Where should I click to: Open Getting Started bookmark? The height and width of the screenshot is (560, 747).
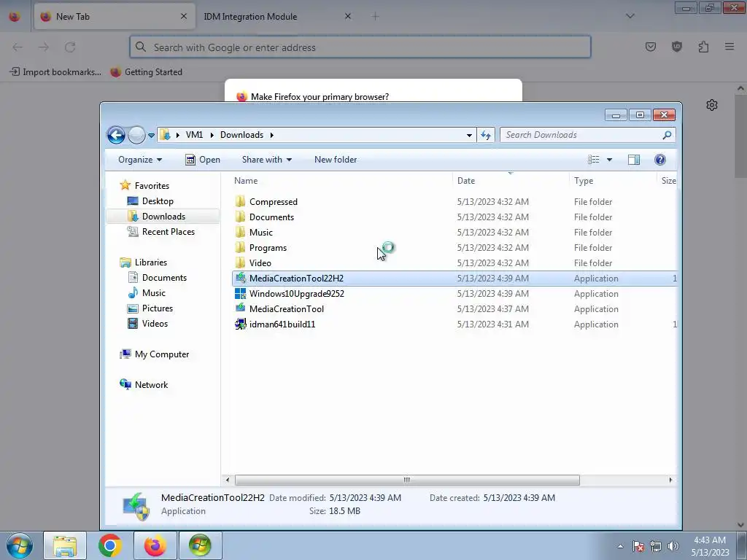(x=146, y=72)
